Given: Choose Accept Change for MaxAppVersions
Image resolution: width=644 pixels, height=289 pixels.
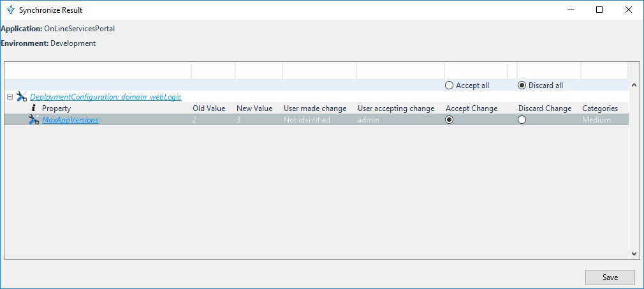Looking at the screenshot, I should point(449,120).
